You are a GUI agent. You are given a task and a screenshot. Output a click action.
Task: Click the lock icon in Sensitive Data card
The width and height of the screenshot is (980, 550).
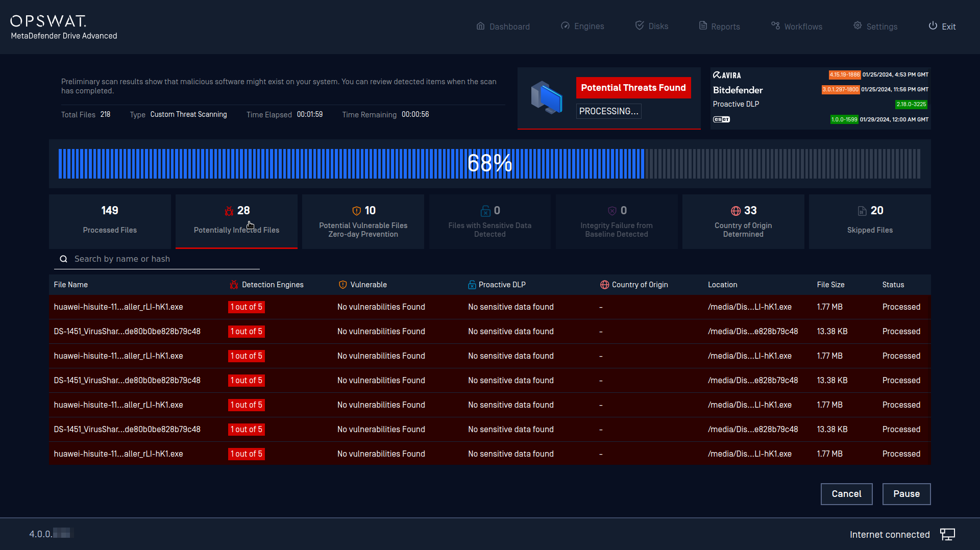tap(485, 211)
